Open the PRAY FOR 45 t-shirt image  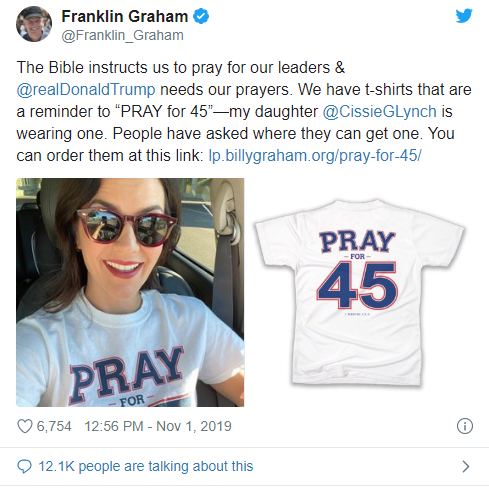359,292
